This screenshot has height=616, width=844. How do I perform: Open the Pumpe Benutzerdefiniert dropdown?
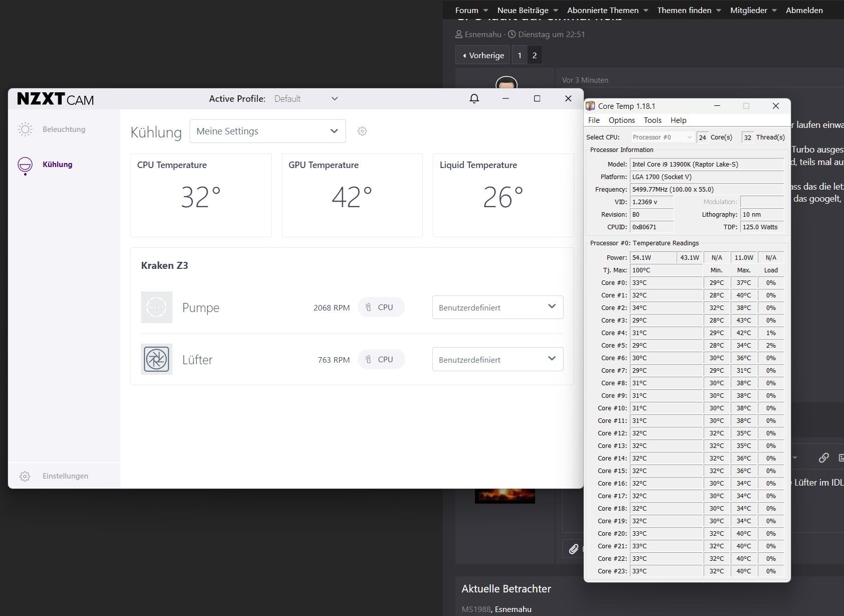pyautogui.click(x=497, y=307)
